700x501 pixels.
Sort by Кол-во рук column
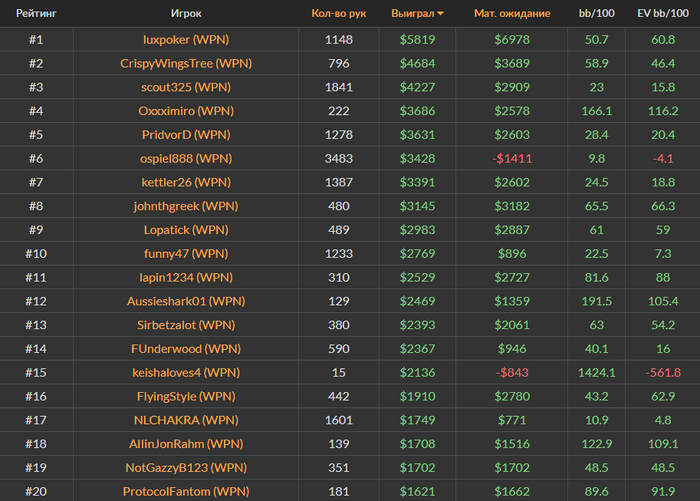[x=338, y=14]
